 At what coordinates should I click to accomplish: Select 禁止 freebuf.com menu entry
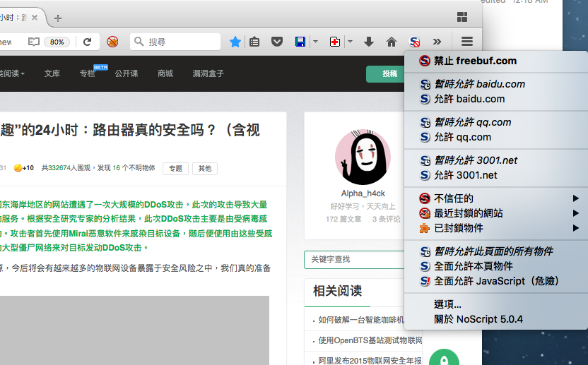(x=496, y=61)
